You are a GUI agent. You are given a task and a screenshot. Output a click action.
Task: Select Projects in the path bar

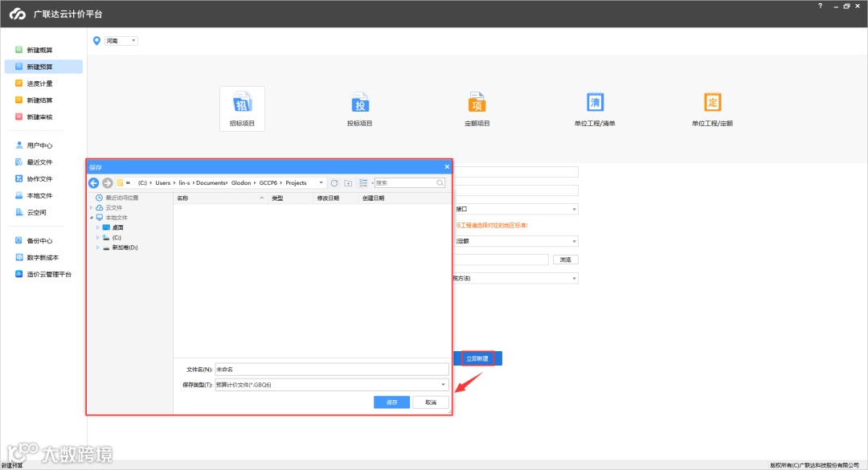point(296,182)
